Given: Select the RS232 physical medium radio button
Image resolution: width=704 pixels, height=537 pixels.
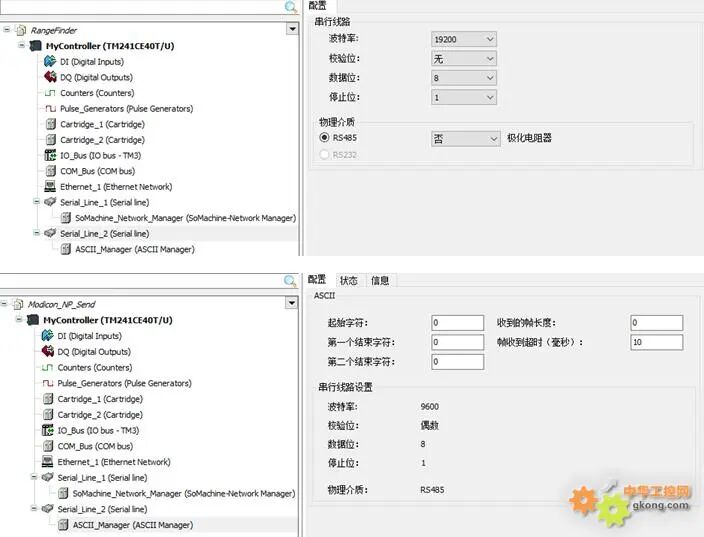Looking at the screenshot, I should 324,154.
